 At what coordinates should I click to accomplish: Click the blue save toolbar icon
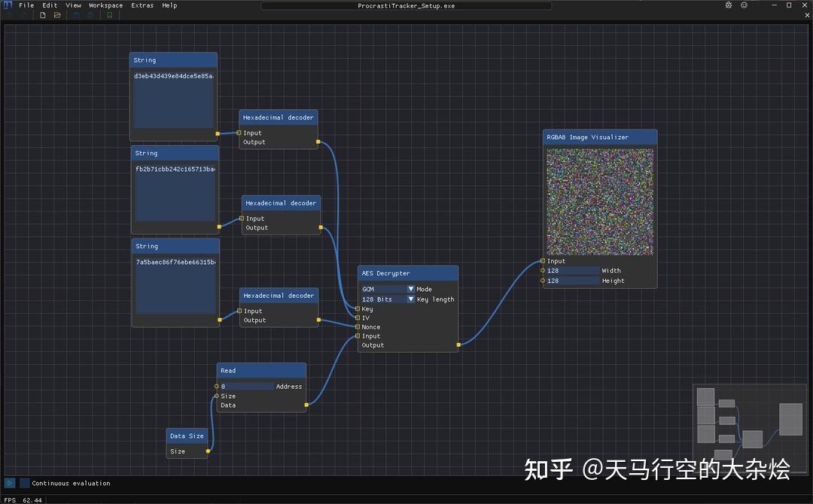tap(76, 14)
